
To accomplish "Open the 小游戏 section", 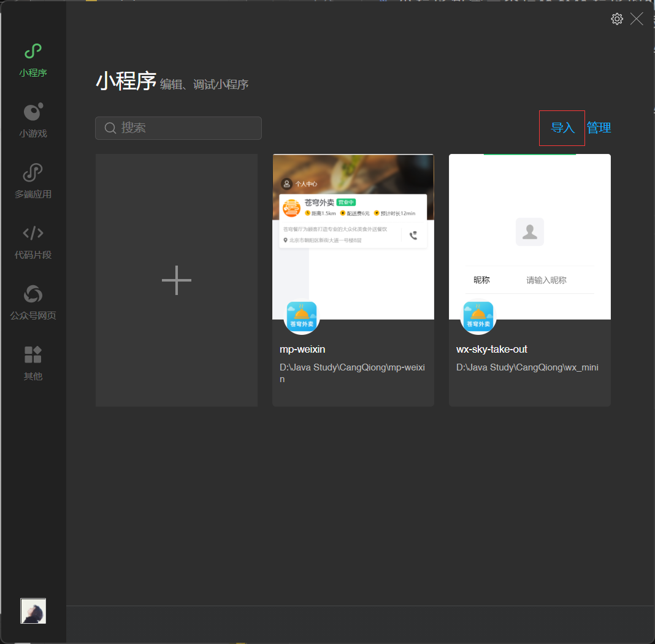I will [33, 120].
